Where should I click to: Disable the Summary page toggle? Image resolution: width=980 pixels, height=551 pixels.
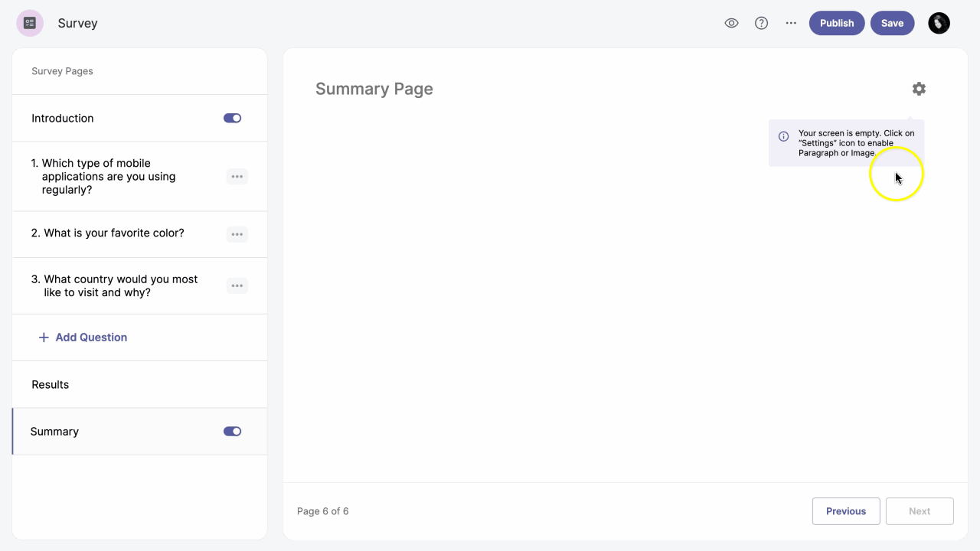[x=232, y=432]
